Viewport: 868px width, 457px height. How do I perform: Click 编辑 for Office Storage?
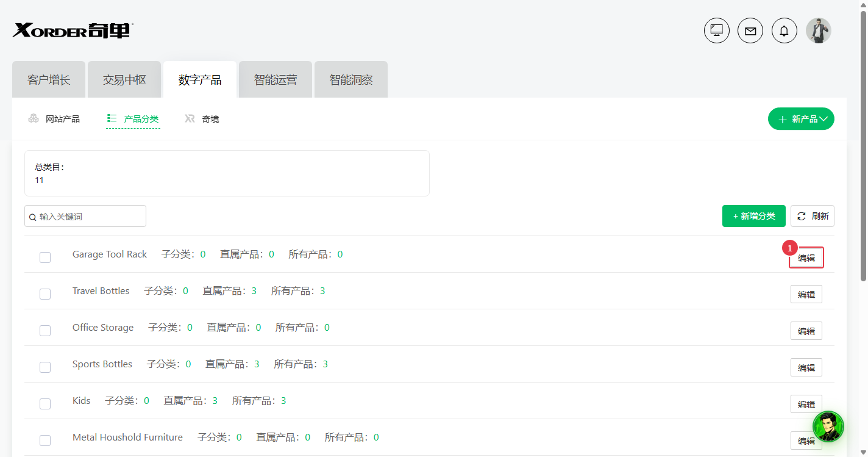click(806, 331)
